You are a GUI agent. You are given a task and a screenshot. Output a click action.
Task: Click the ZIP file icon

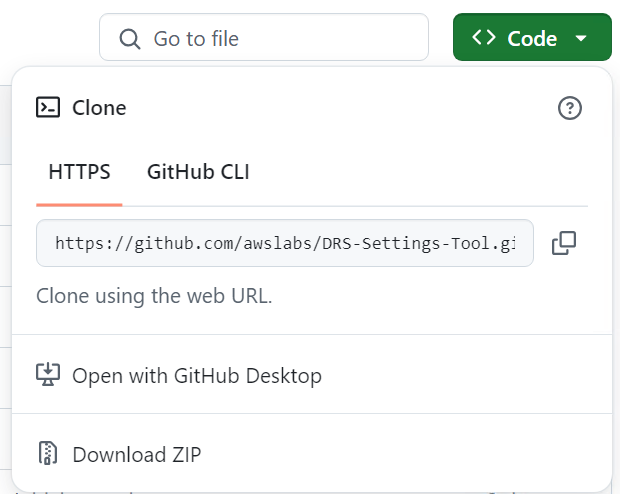pos(48,453)
